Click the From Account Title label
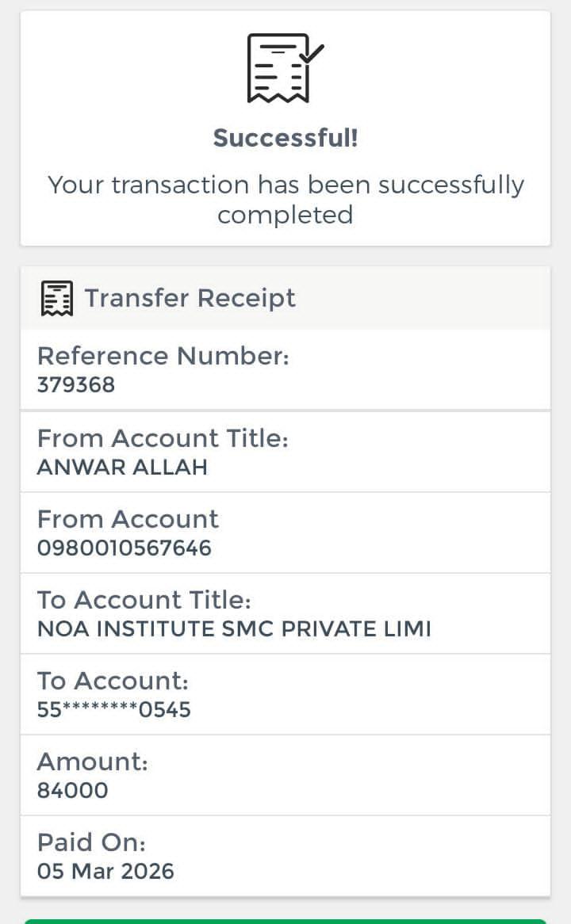This screenshot has width=571, height=924. tap(163, 438)
